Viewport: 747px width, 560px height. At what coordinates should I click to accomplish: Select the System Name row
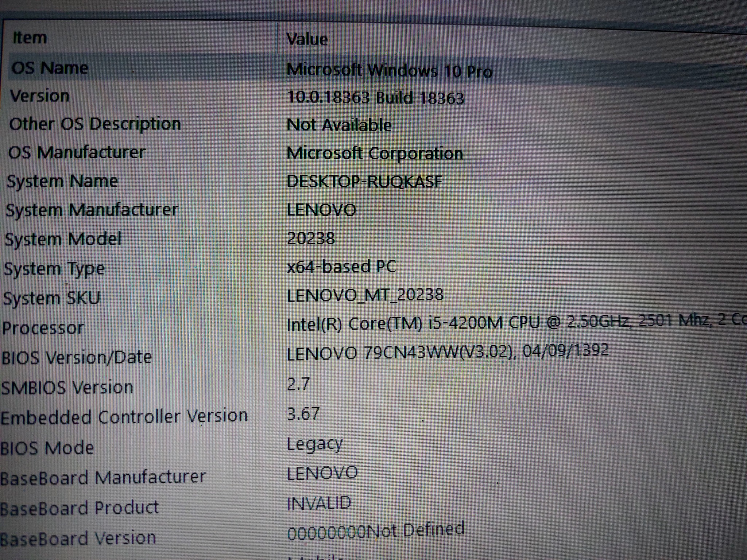click(62, 181)
